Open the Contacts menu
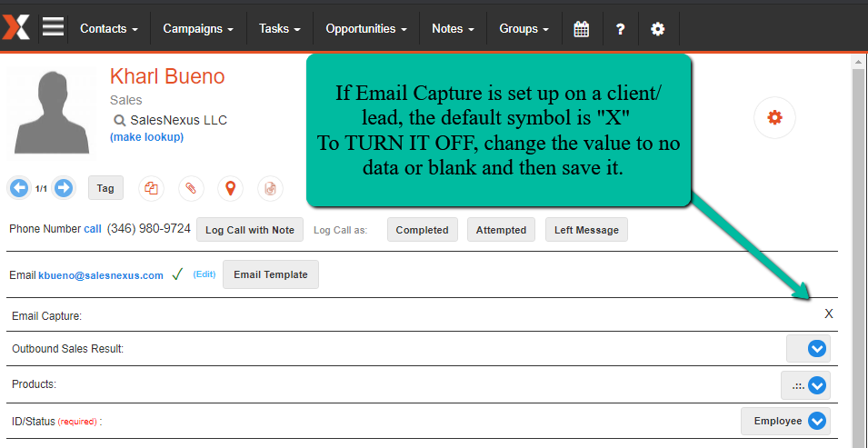868x448 pixels. point(109,29)
